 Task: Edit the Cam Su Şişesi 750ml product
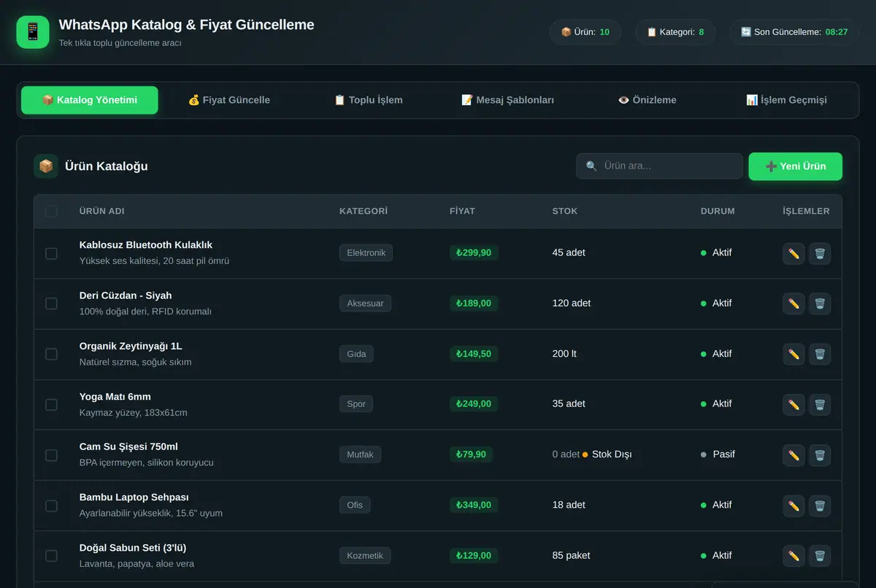794,455
